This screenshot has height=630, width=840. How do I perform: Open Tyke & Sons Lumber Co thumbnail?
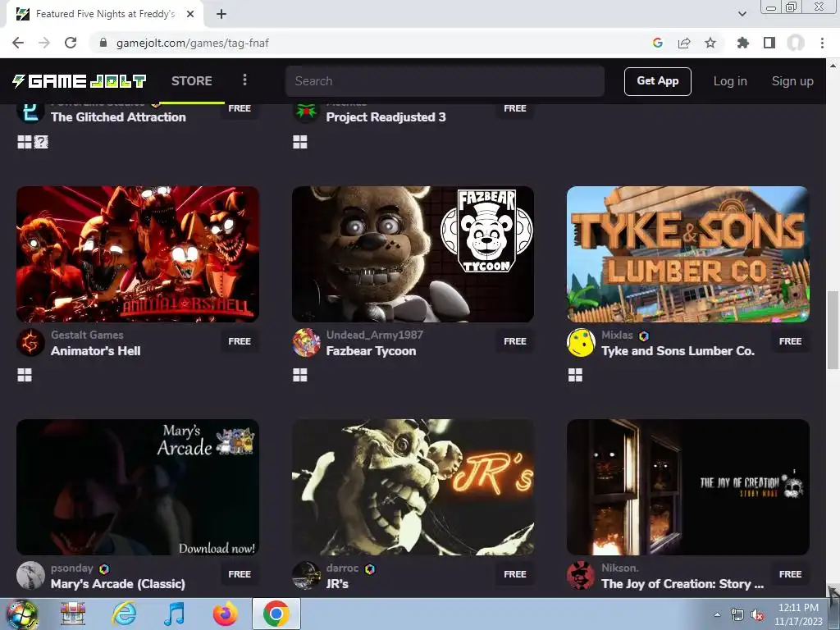688,254
